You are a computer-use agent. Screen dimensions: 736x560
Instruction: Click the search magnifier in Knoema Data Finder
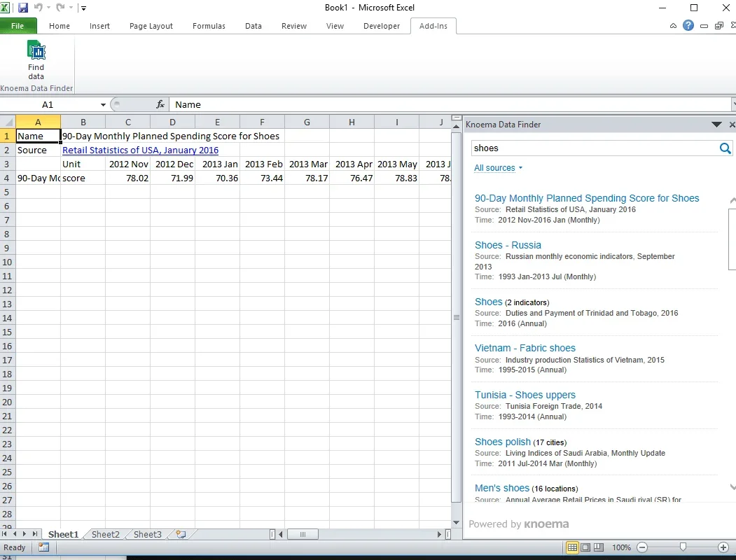(725, 148)
